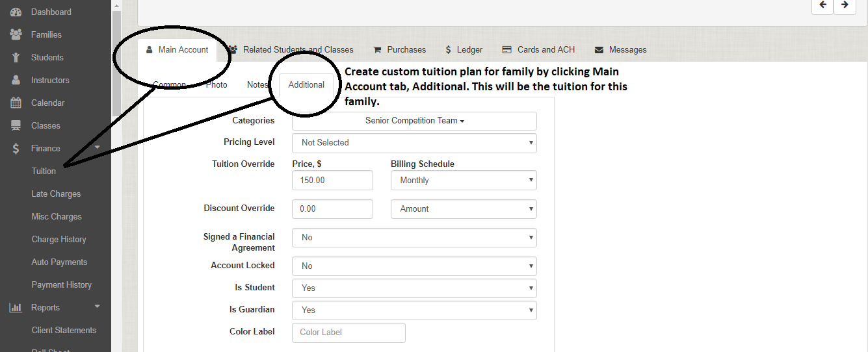Click the Instructors person icon in sidebar
The width and height of the screenshot is (868, 352).
[x=16, y=80]
